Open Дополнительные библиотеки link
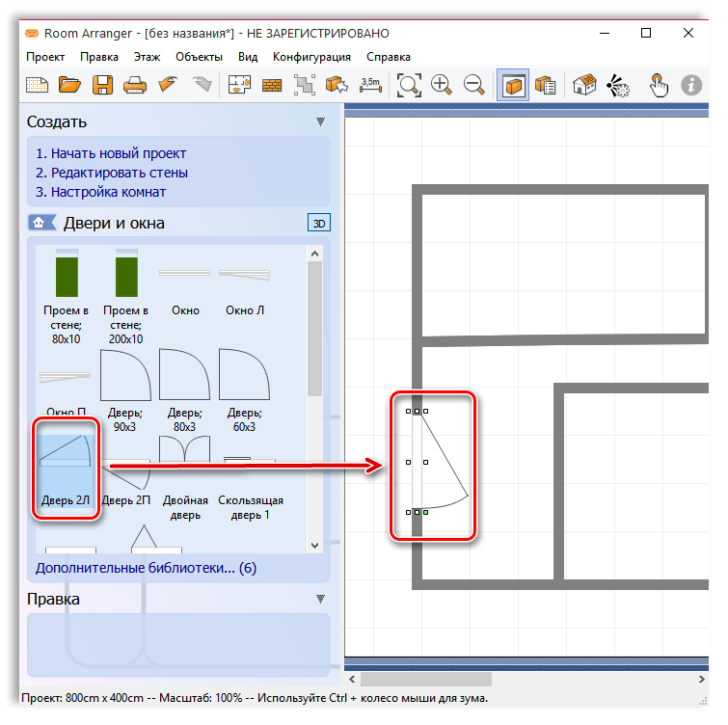This screenshot has height=725, width=728. tap(146, 568)
